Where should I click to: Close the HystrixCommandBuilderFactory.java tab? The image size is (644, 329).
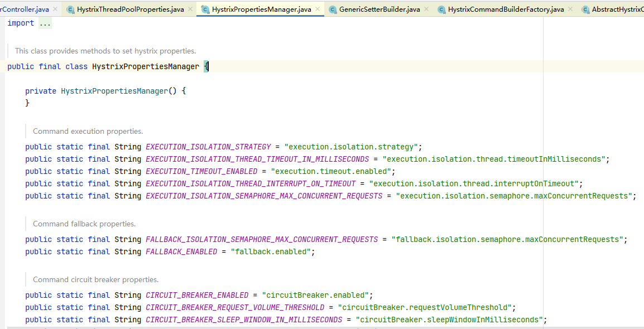point(570,9)
